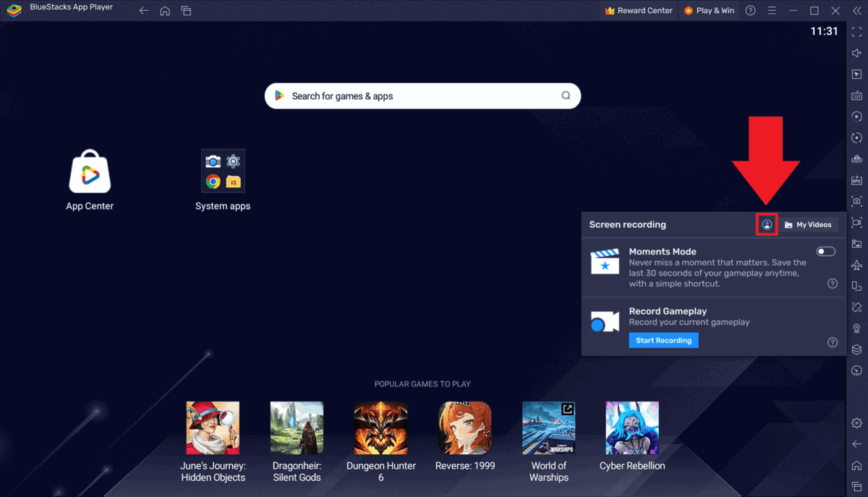This screenshot has height=497, width=868.
Task: Open the Reward Center
Action: [638, 10]
